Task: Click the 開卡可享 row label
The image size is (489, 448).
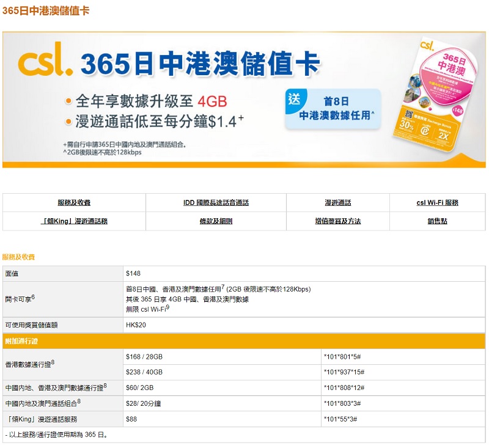Action: pos(20,299)
